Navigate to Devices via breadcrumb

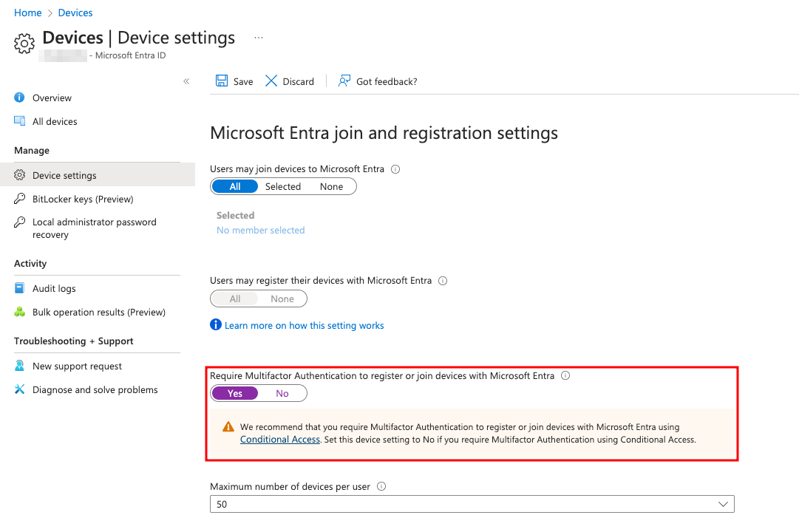coord(75,13)
